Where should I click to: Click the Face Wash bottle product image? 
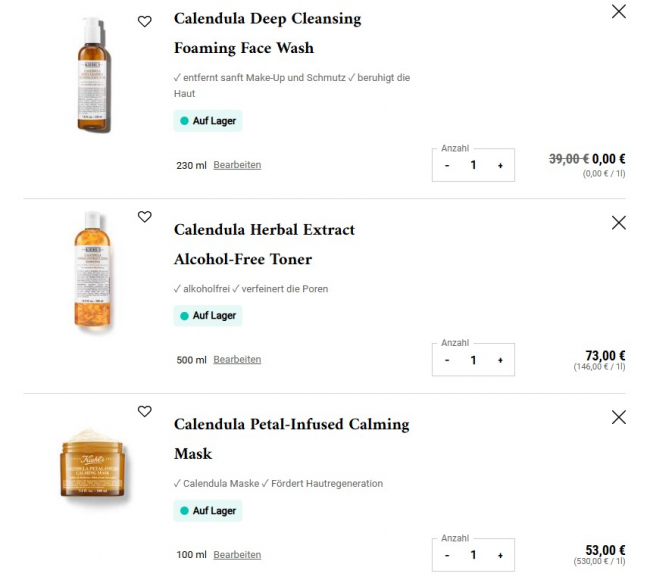(x=92, y=75)
